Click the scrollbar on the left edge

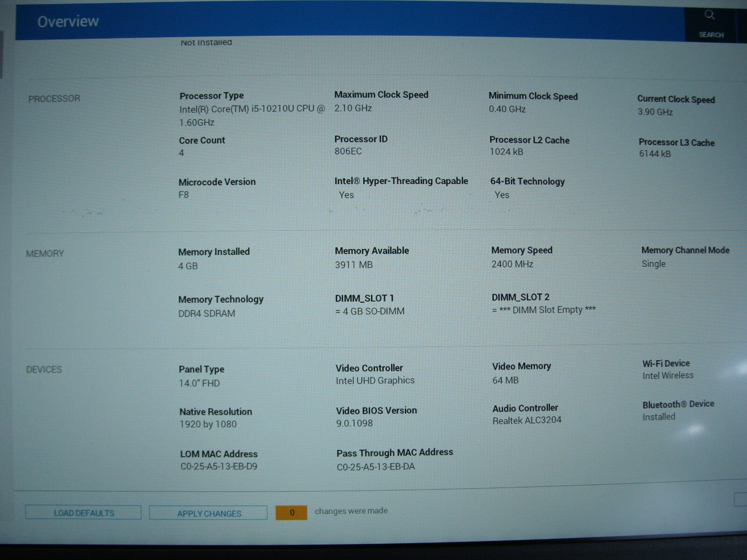[x=1, y=55]
